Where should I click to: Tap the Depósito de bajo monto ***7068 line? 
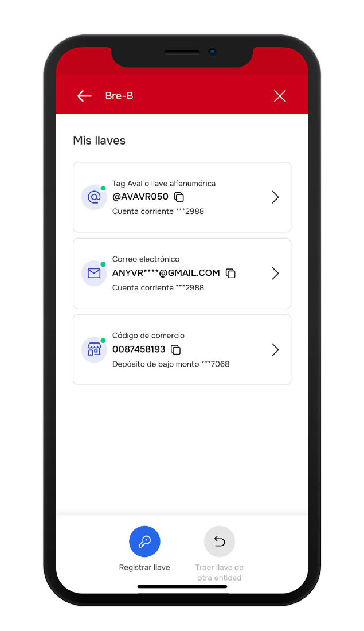(171, 364)
